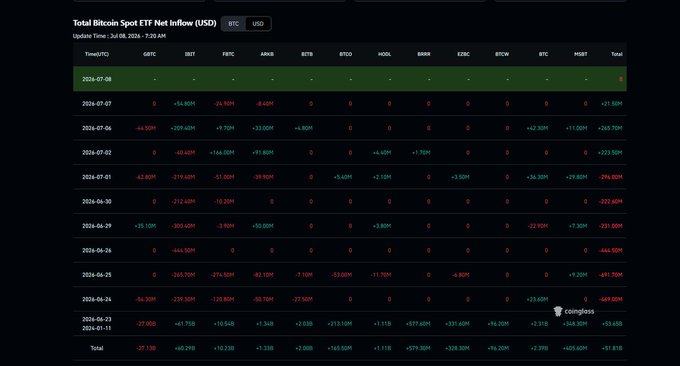
Task: Click the -53.00M BTCO value on 2026-06-25
Action: pyautogui.click(x=341, y=275)
